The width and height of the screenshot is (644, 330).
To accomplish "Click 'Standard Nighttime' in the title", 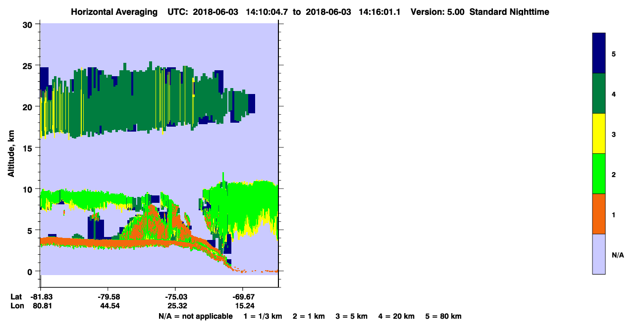I will coord(509,12).
